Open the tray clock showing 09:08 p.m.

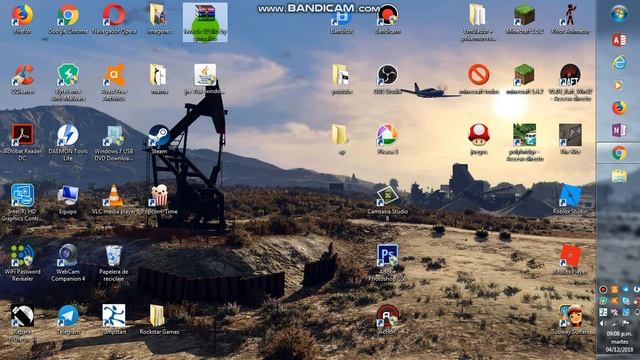620,342
